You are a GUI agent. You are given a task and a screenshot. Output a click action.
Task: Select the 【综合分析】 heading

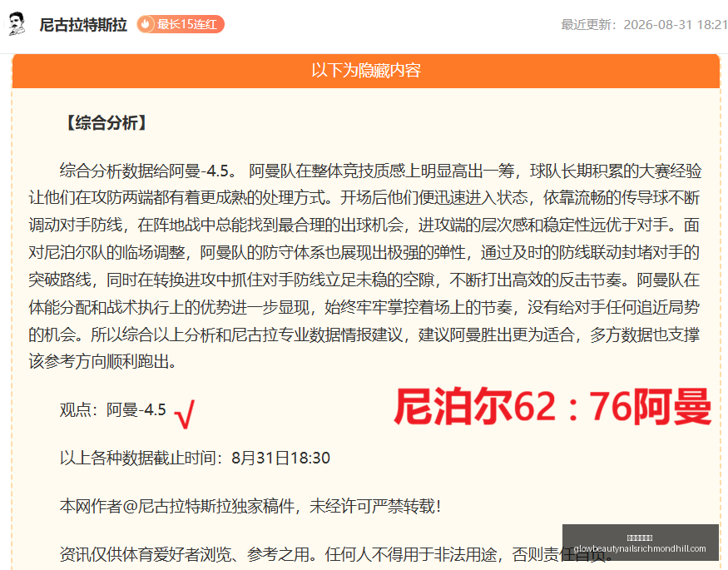click(x=106, y=123)
